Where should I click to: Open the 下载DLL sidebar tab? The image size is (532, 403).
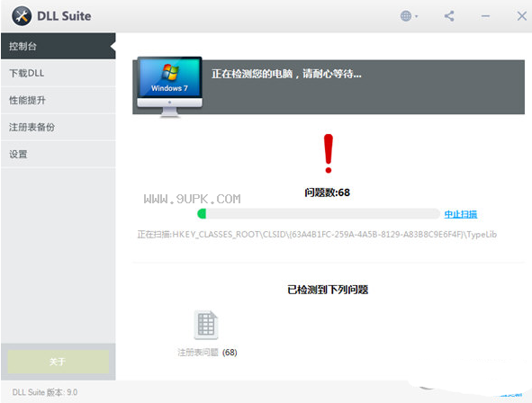coord(58,73)
